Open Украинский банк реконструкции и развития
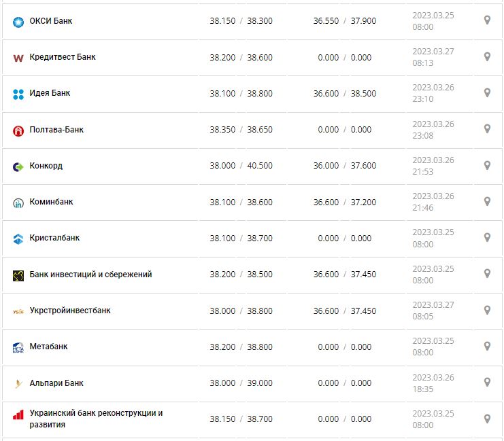 pos(96,419)
